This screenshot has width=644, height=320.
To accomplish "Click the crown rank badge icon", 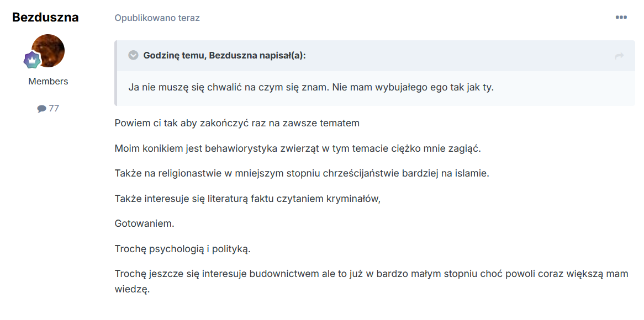I will pos(31,60).
